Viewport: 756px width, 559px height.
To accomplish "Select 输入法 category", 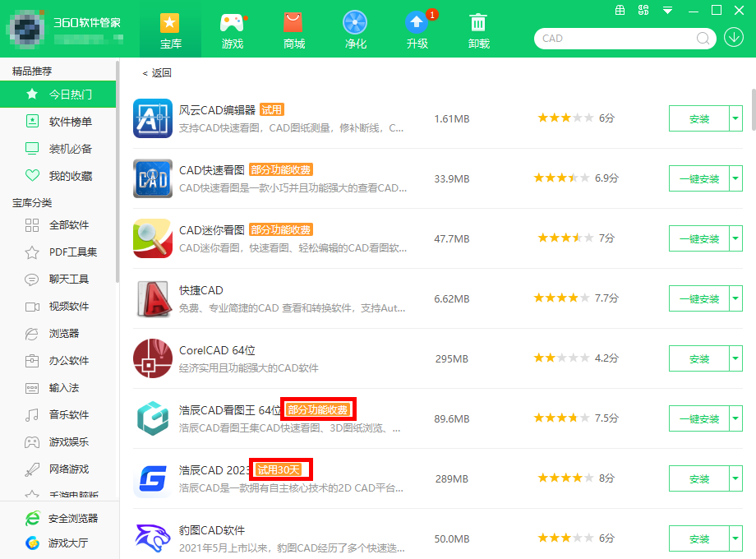I will (58, 387).
